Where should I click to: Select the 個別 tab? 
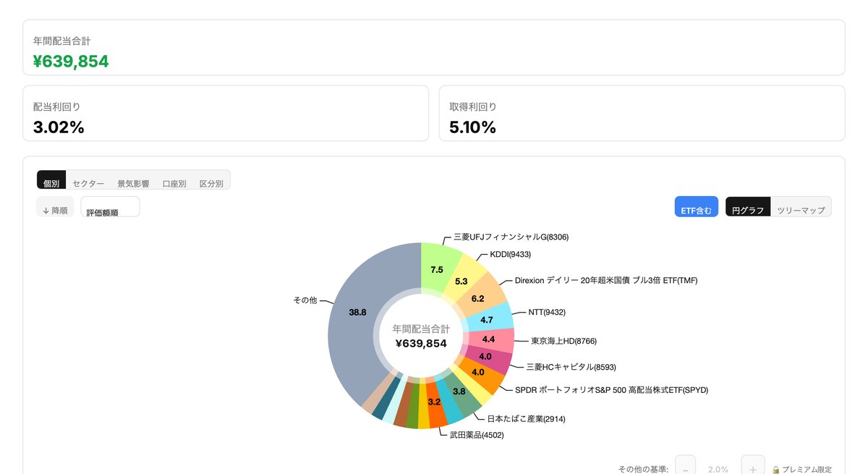[51, 180]
